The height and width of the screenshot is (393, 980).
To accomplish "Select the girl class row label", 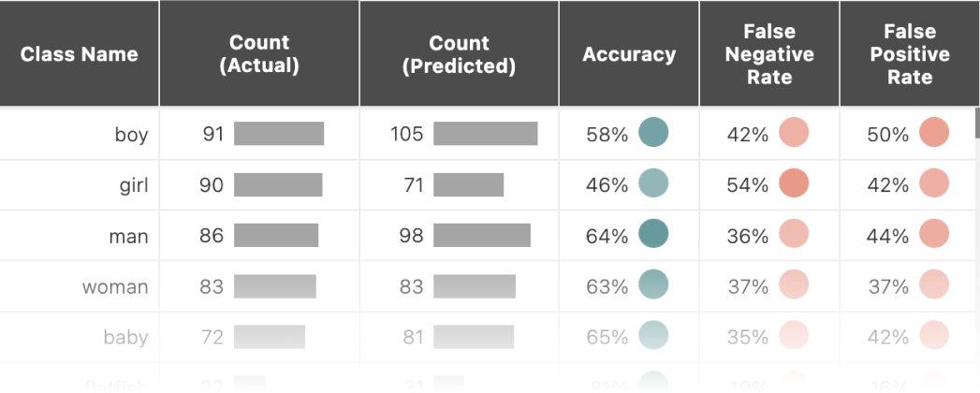I will [x=134, y=185].
